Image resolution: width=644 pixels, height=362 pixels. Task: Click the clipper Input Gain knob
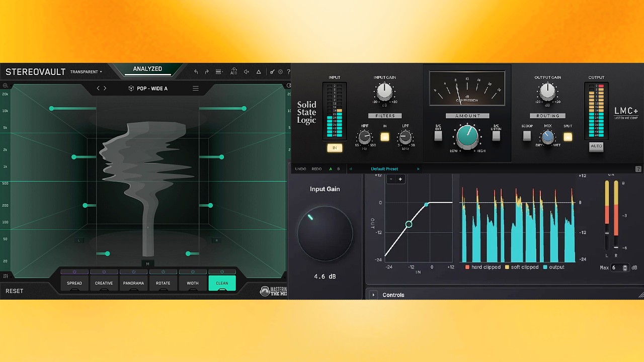[325, 233]
